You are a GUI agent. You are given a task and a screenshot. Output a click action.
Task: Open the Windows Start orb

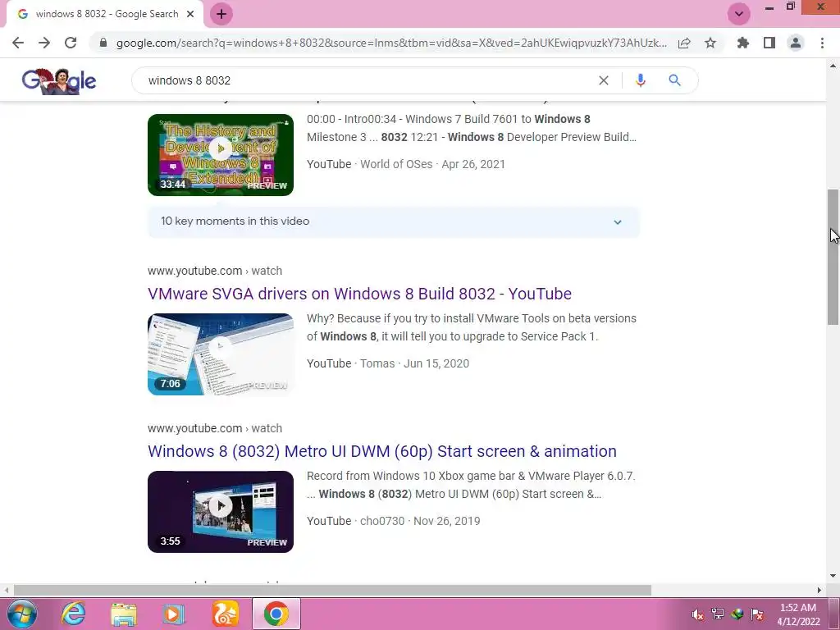tap(21, 614)
